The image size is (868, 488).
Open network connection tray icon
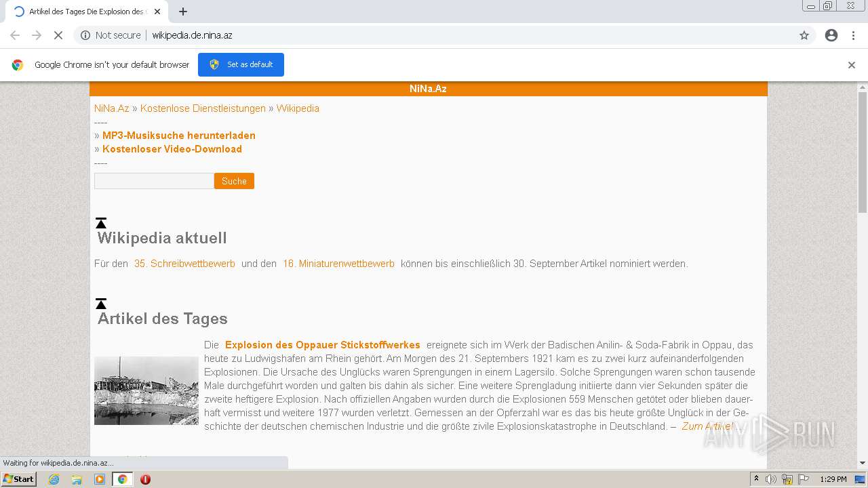[787, 479]
